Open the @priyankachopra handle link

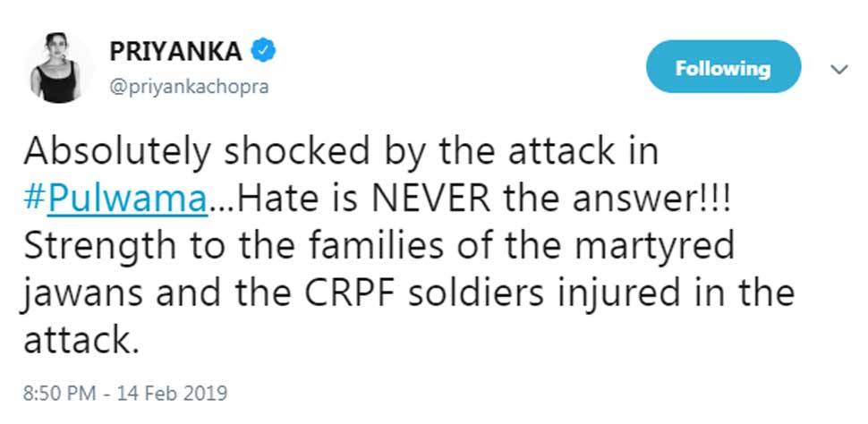tap(189, 87)
